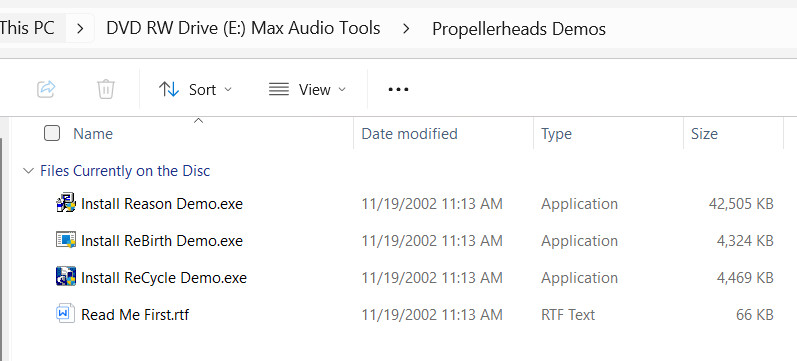Viewport: 797px width, 361px height.
Task: Click Application type of Install Reason Demo.exe
Action: point(579,204)
